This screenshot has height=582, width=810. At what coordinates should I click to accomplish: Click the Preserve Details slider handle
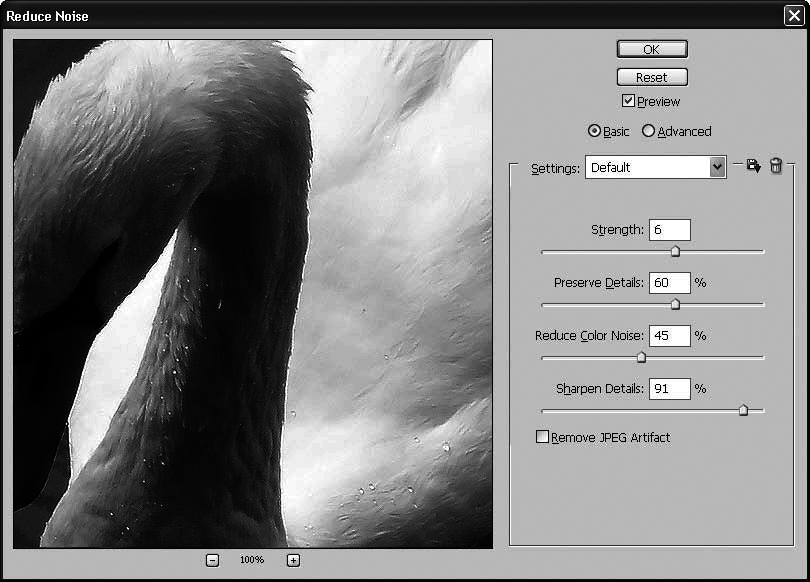675,304
